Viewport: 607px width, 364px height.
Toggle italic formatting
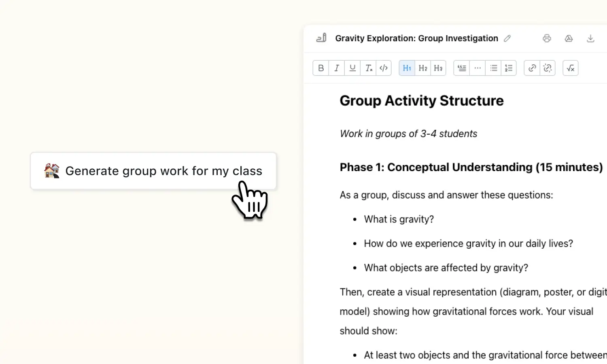[336, 68]
